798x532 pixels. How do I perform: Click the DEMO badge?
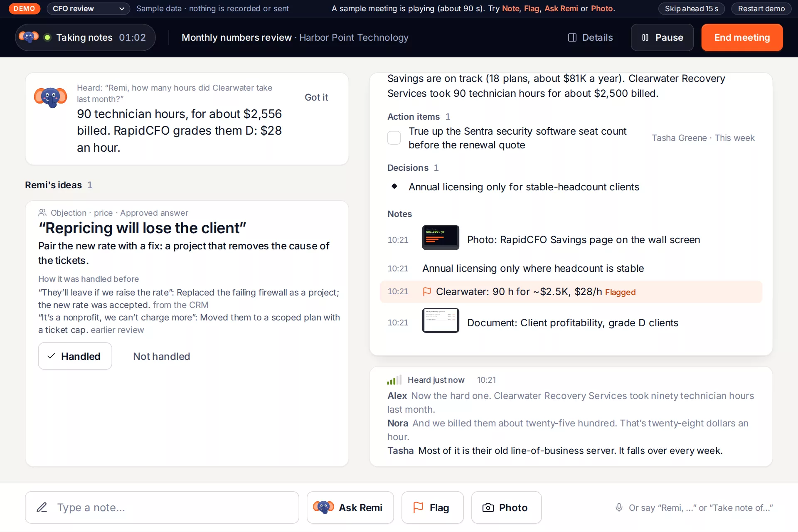click(25, 9)
